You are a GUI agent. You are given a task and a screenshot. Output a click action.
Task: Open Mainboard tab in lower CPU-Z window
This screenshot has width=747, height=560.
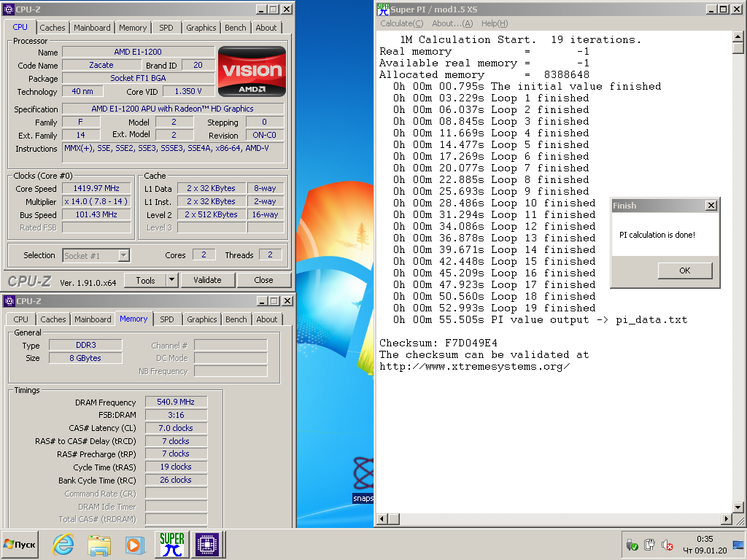pyautogui.click(x=93, y=319)
